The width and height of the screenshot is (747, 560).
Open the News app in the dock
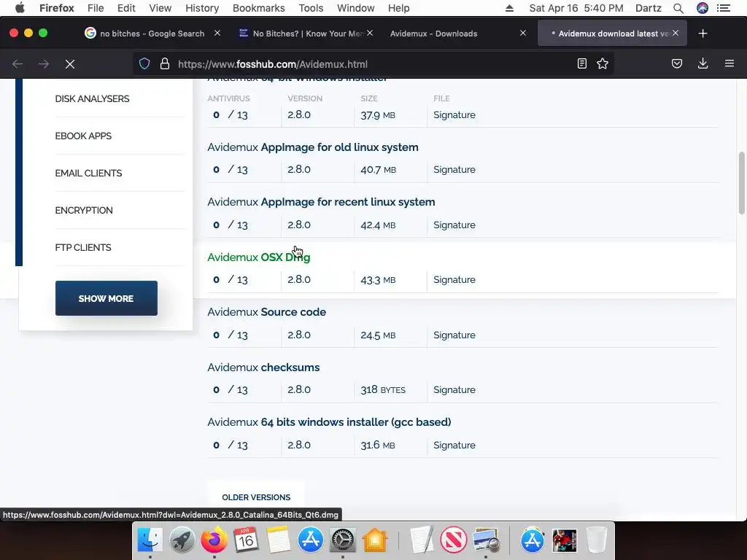454,540
